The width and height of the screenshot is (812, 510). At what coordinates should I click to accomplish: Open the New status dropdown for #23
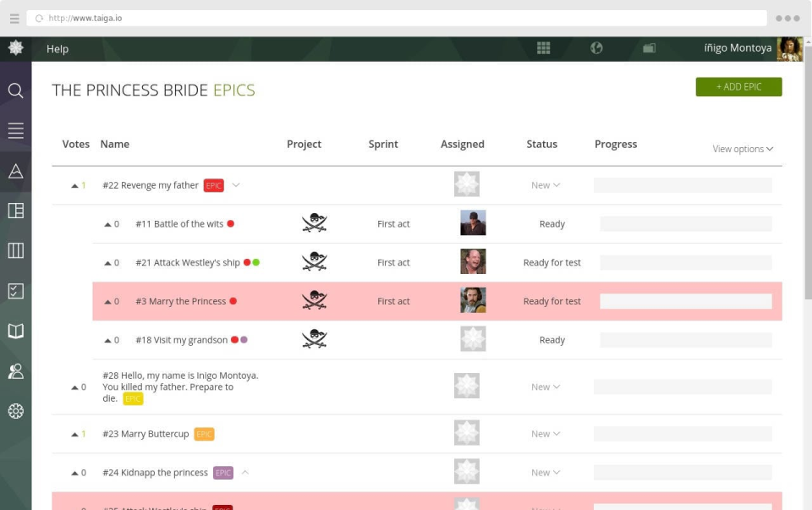(x=546, y=434)
